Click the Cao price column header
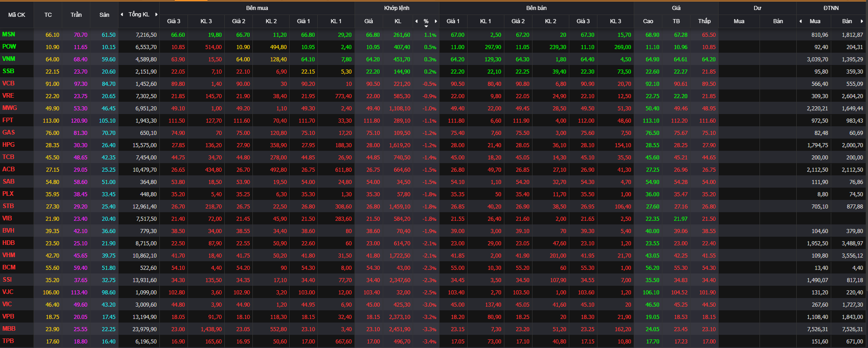 [648, 21]
